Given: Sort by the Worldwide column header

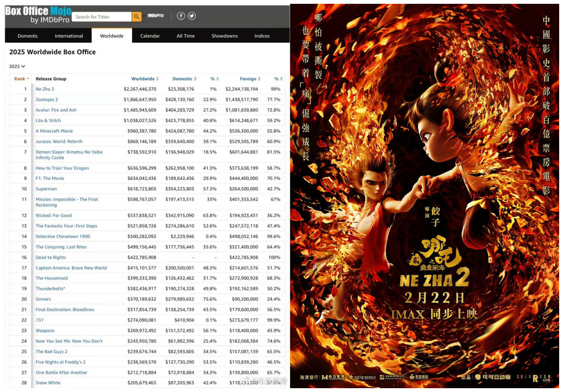Looking at the screenshot, I should pyautogui.click(x=145, y=79).
